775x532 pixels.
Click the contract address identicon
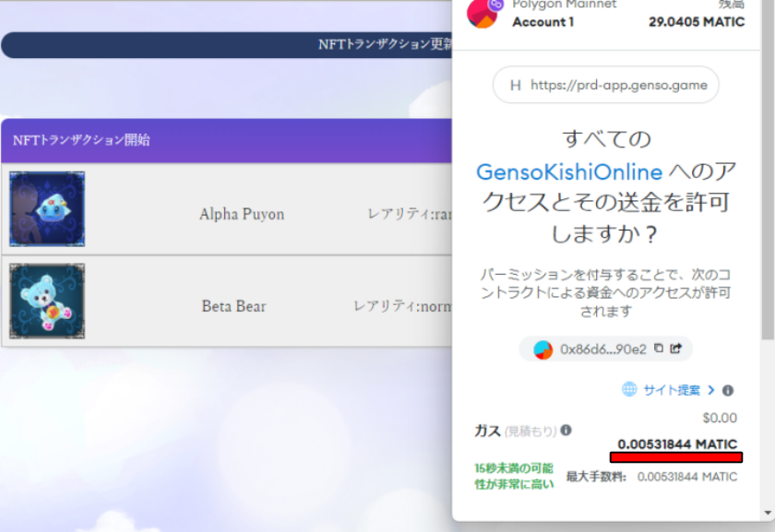542,349
